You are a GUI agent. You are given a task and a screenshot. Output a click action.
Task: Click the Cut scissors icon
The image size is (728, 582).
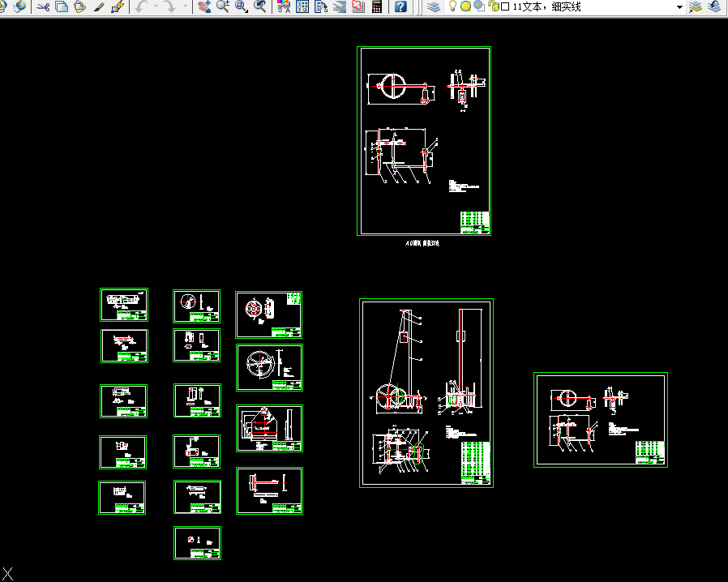pos(43,6)
